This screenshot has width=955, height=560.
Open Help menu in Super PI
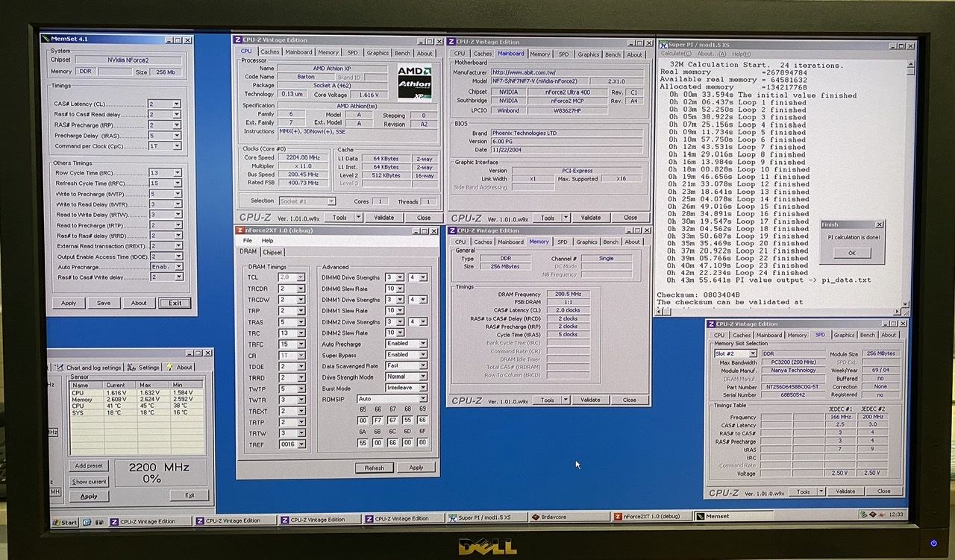tap(741, 54)
